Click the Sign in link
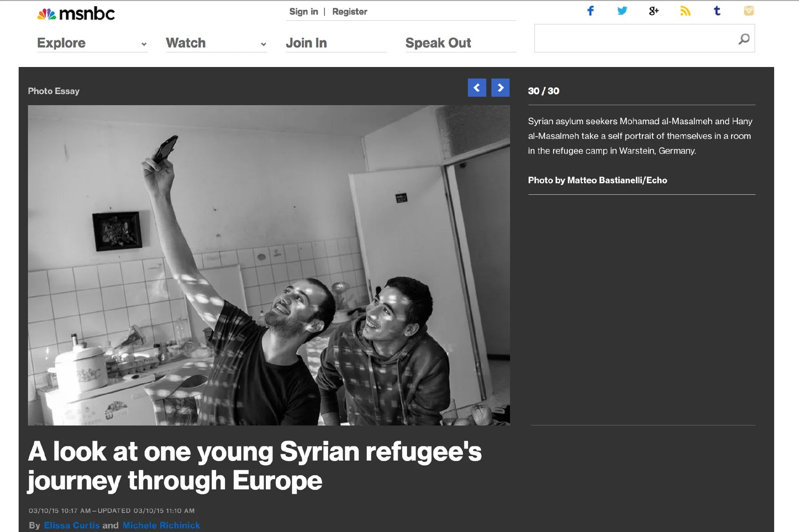Viewport: 799px width, 532px height. point(304,12)
